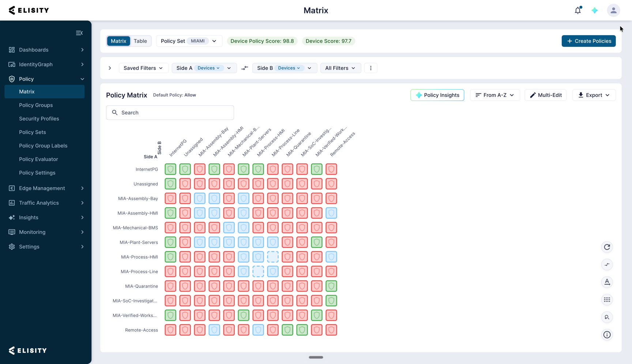Click the Create Policies button
Viewport: 632px width, 364px height.
[x=588, y=41]
